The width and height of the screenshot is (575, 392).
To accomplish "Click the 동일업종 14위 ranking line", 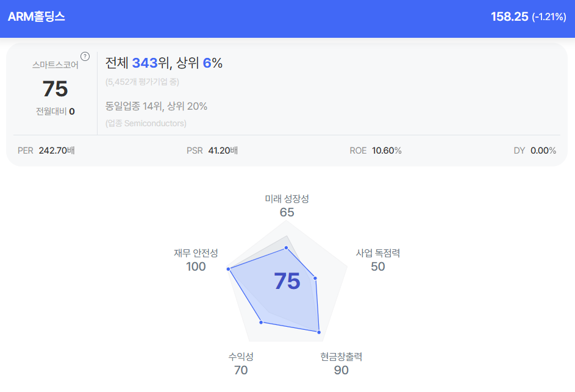I will point(156,106).
